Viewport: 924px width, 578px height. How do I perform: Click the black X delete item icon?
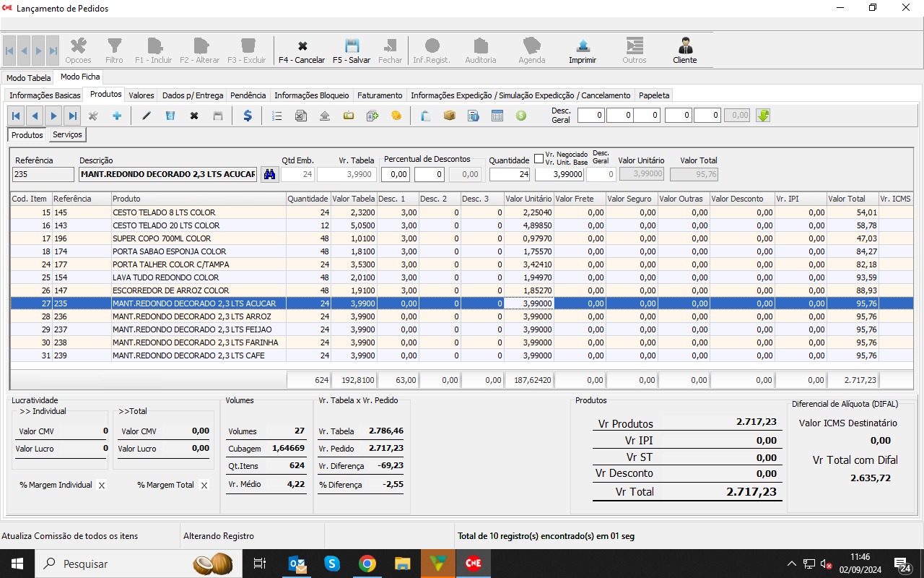coord(193,116)
